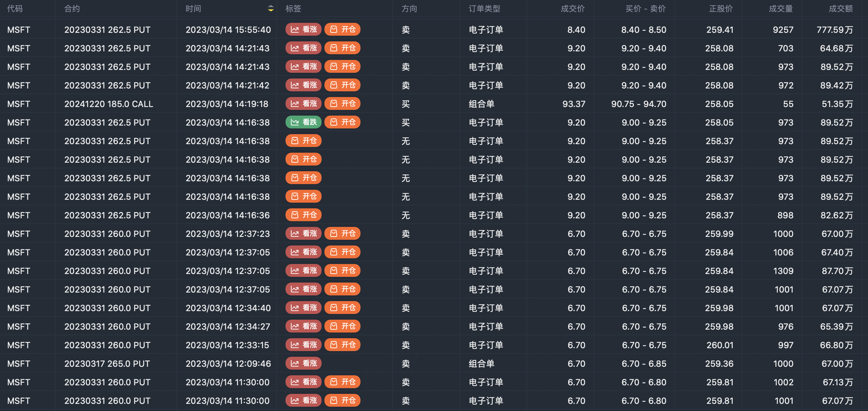Select the 开仓 tag in the 12:33:15 row
Screen dimensions: 868x411
click(x=342, y=345)
